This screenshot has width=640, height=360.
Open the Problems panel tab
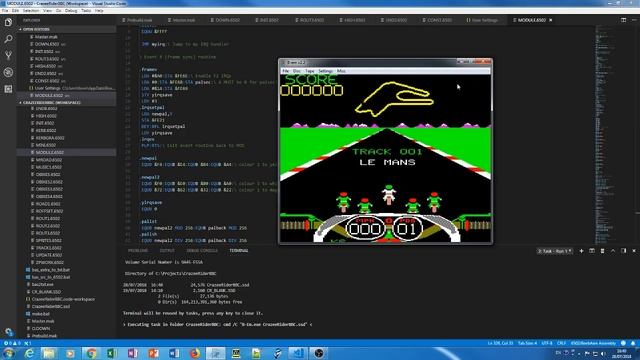(x=138, y=251)
